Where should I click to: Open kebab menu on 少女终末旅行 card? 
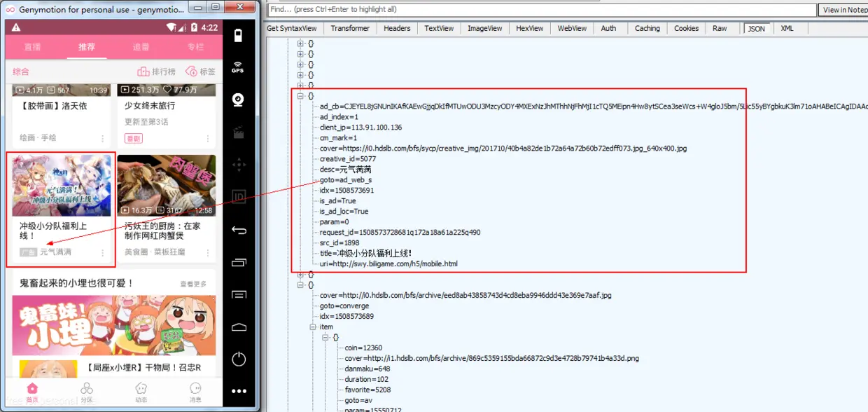tap(208, 139)
